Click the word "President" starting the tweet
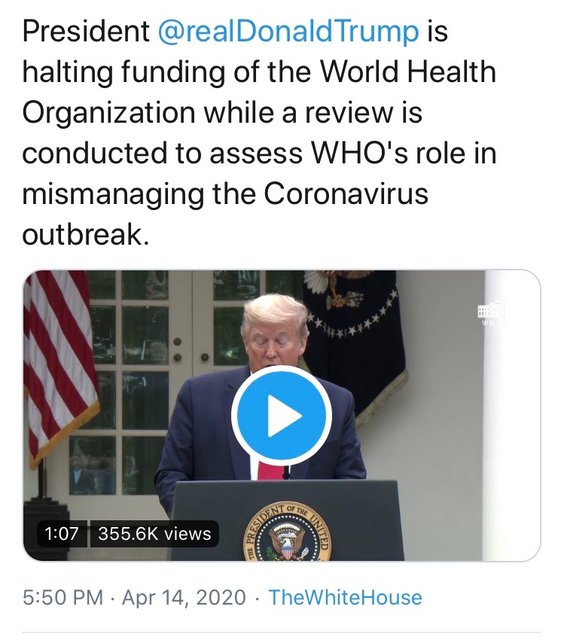The image size is (564, 640). coord(86,31)
